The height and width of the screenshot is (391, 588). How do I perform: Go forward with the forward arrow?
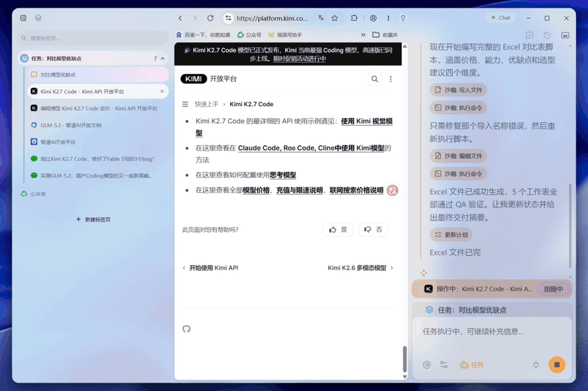pyautogui.click(x=195, y=18)
